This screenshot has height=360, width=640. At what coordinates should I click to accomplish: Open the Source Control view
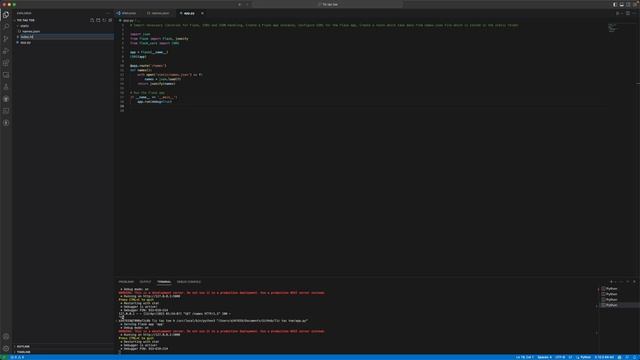pos(6,39)
